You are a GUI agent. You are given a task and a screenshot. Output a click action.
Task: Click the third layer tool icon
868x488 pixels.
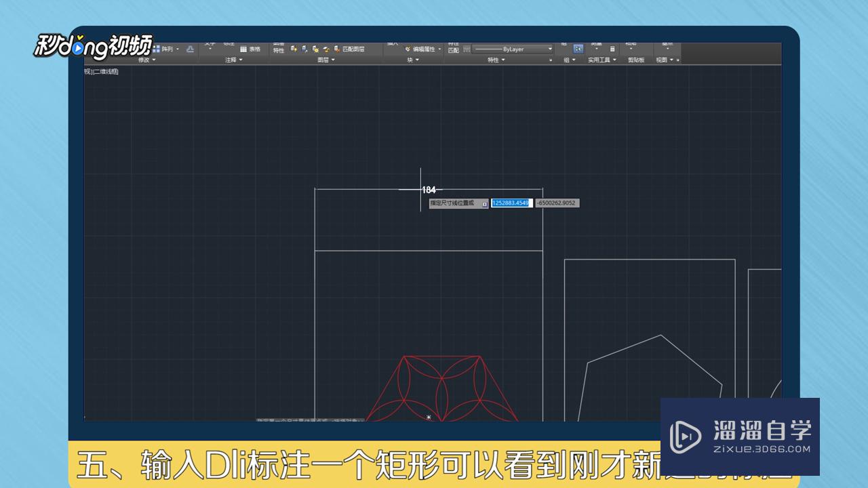tap(315, 49)
